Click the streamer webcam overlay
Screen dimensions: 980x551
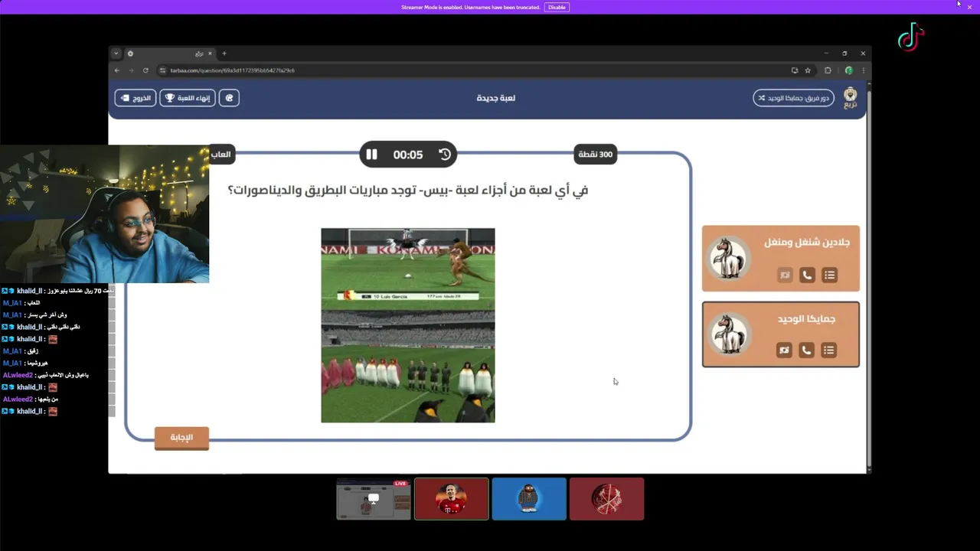click(x=104, y=214)
